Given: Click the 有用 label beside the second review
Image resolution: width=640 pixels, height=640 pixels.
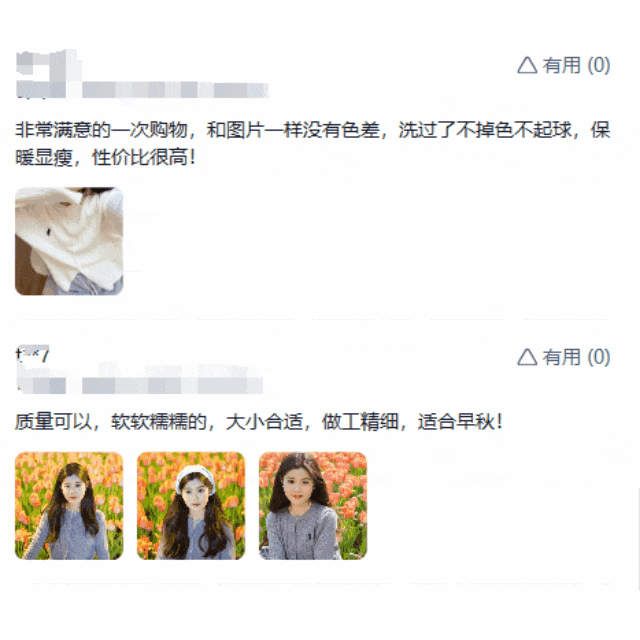Looking at the screenshot, I should (561, 357).
